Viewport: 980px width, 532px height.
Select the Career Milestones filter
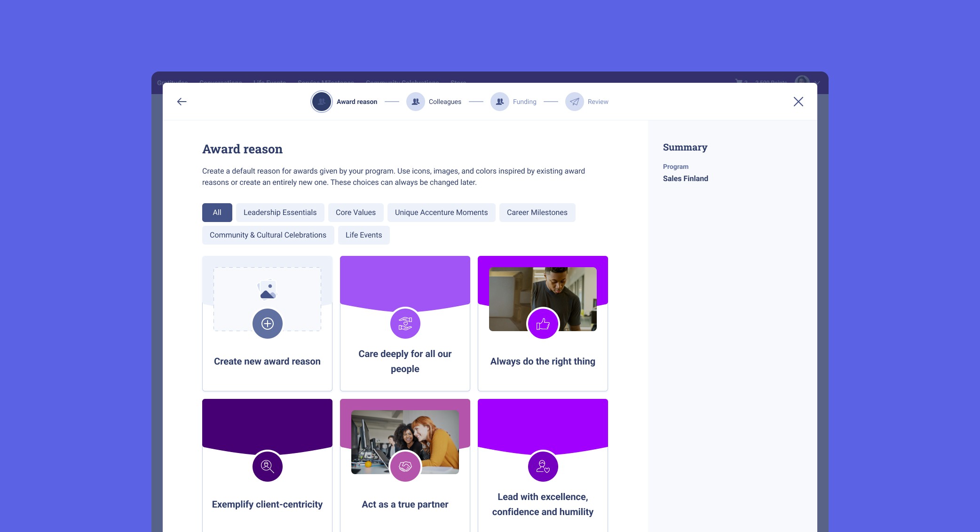[x=537, y=213]
